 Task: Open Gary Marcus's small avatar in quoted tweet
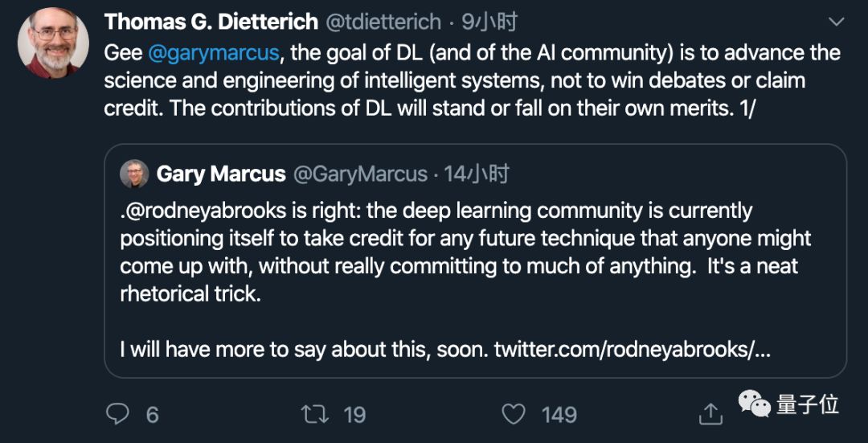133,174
